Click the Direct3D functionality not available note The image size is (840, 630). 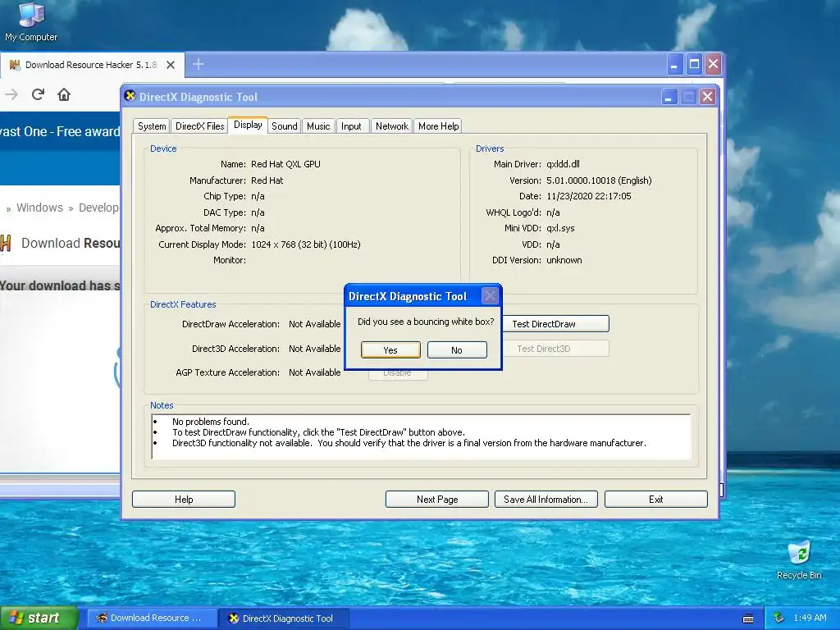point(409,443)
